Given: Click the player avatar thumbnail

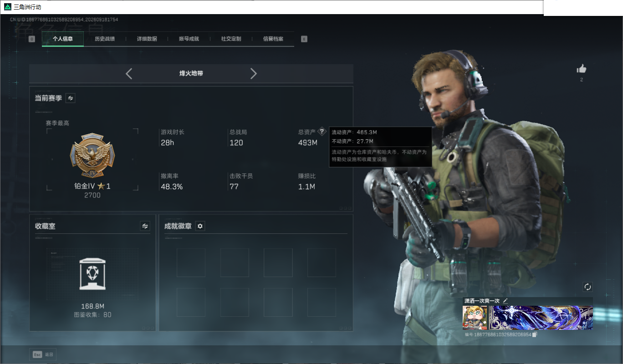Looking at the screenshot, I should coord(475,318).
